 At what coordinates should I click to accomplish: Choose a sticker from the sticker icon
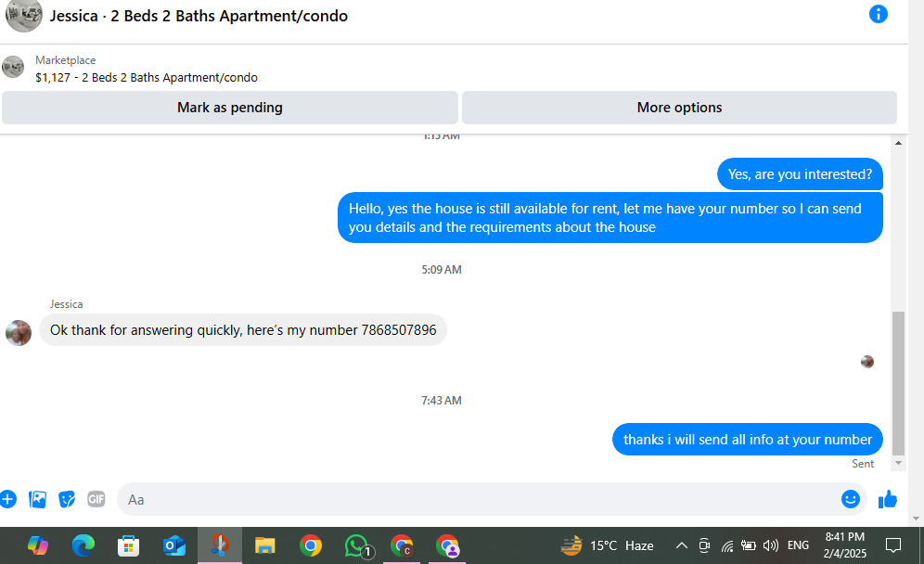click(67, 499)
